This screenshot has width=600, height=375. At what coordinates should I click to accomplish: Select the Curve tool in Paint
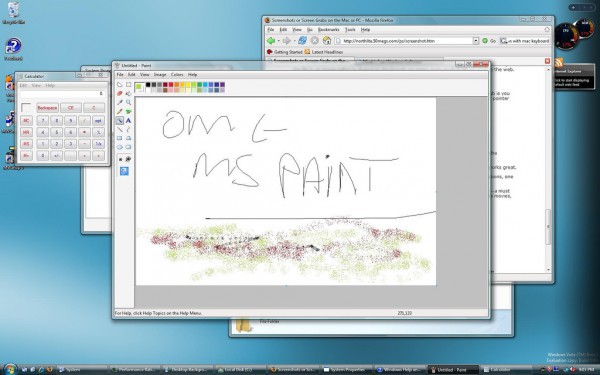click(x=128, y=129)
